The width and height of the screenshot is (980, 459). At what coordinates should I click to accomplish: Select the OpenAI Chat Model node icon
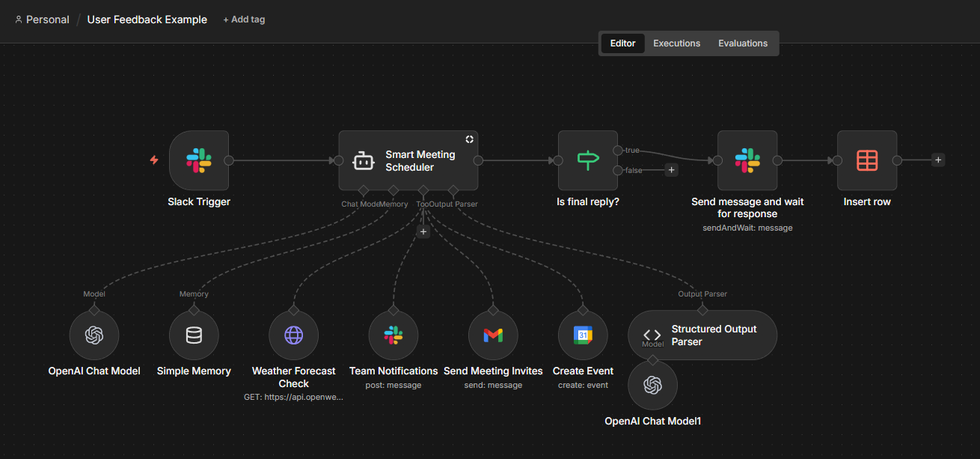pyautogui.click(x=94, y=335)
